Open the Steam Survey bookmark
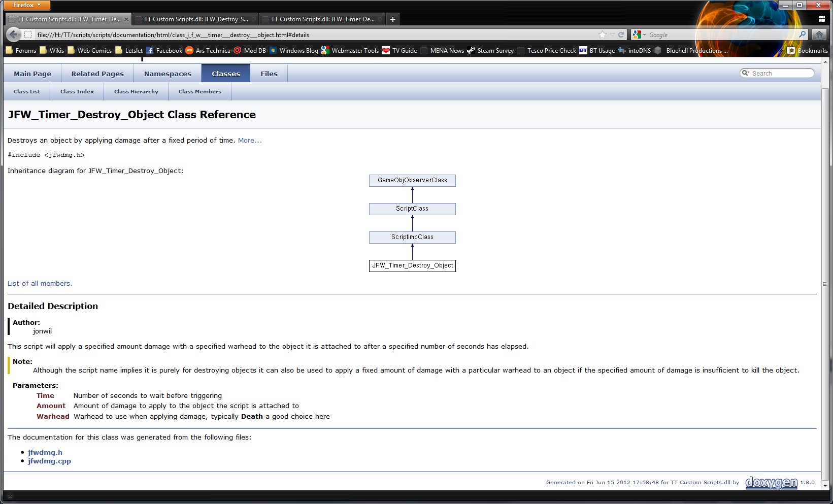 coord(490,51)
